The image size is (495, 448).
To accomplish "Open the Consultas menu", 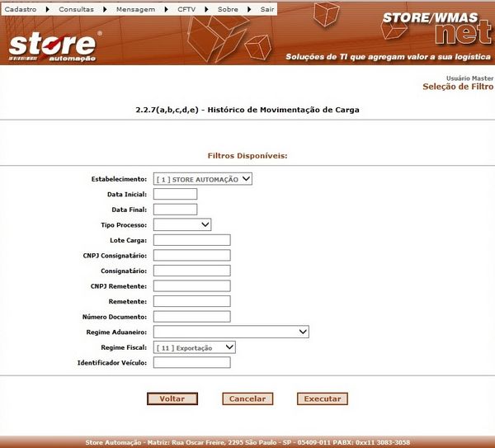I will point(76,8).
